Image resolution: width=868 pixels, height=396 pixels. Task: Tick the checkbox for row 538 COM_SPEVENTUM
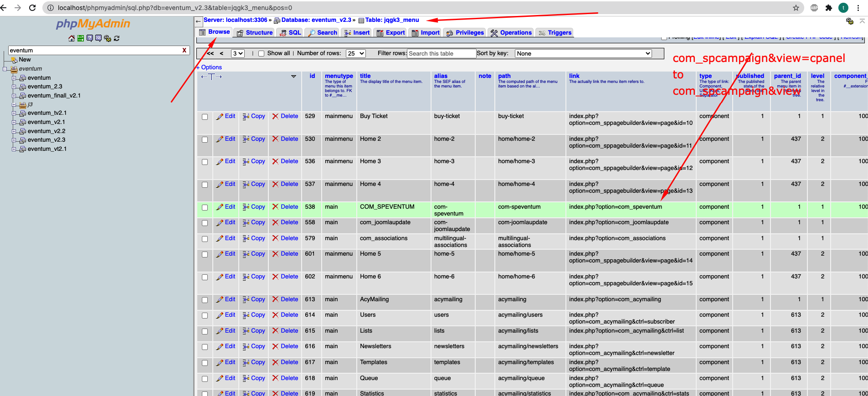pos(205,208)
